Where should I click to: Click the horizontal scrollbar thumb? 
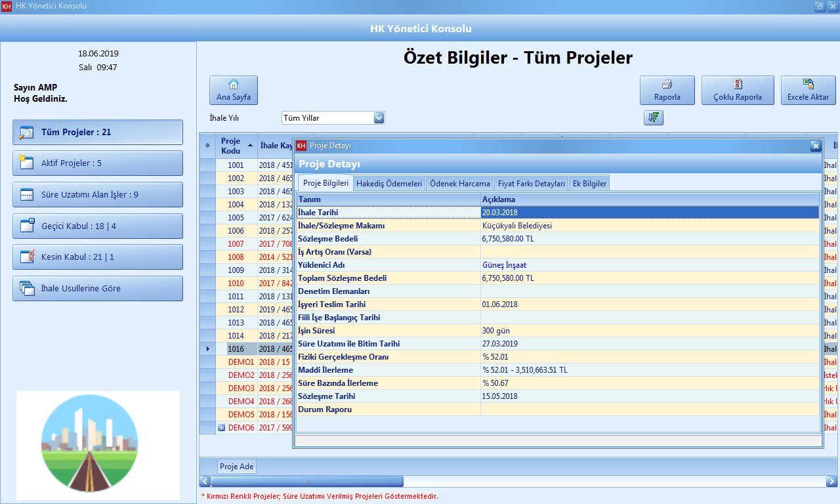point(306,482)
